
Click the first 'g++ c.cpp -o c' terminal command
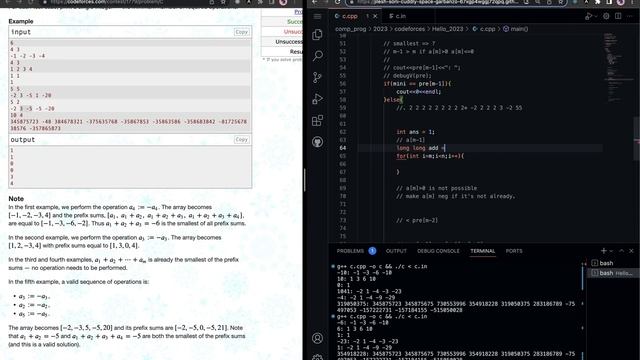point(382,267)
